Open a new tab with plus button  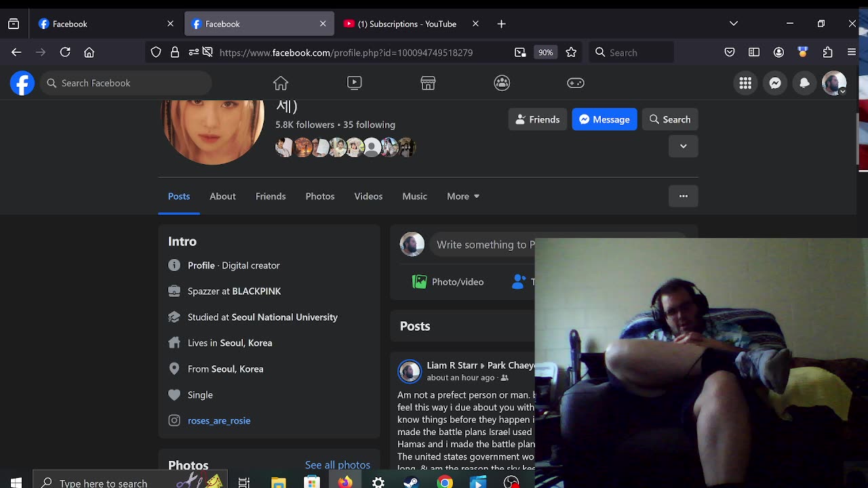tap(501, 24)
